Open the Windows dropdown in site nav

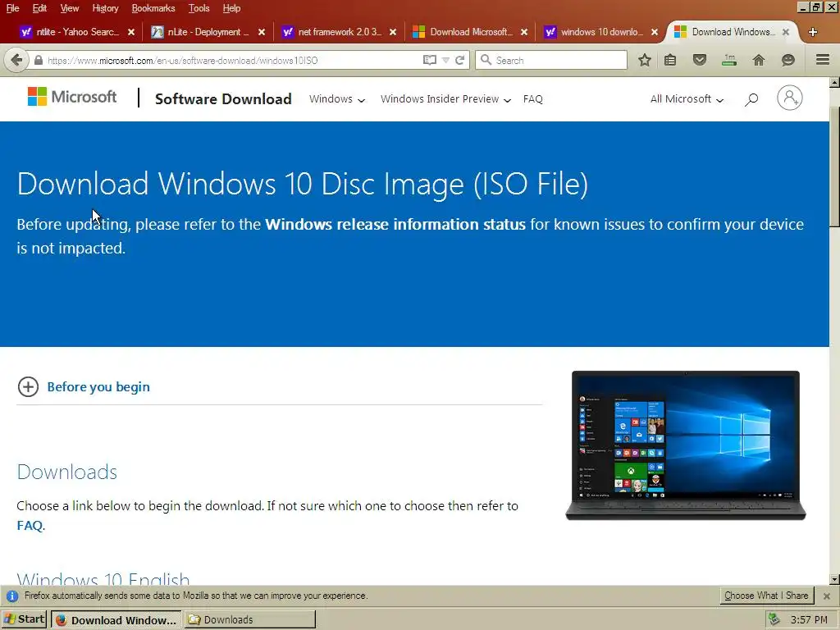pyautogui.click(x=337, y=99)
